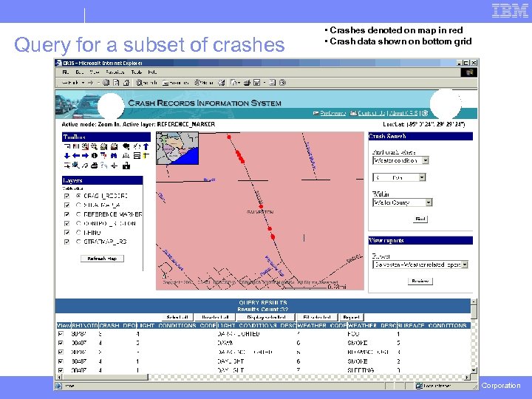Open the Edit menu
532x399 pixels.
pyautogui.click(x=79, y=72)
